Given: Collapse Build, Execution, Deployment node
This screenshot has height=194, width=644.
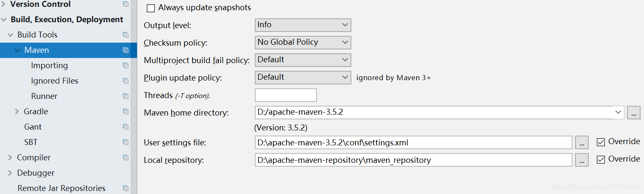Looking at the screenshot, I should click(4, 20).
